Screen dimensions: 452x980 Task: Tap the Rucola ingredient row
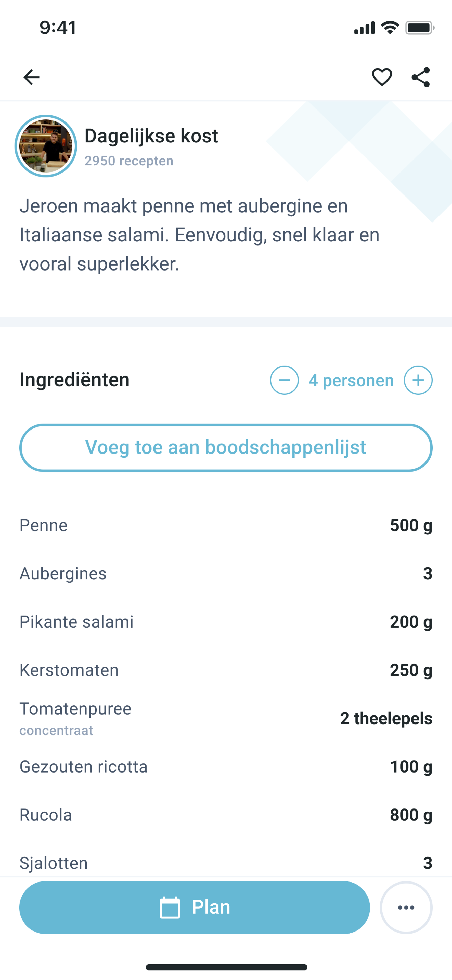(x=226, y=815)
